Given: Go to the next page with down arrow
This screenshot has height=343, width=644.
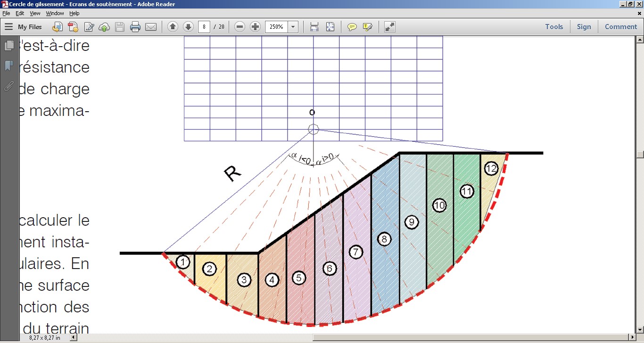Looking at the screenshot, I should pos(188,27).
